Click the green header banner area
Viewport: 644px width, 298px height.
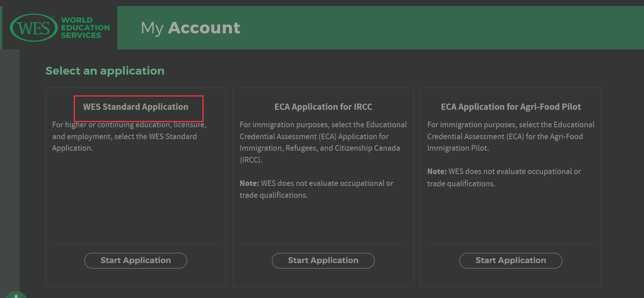(426, 28)
